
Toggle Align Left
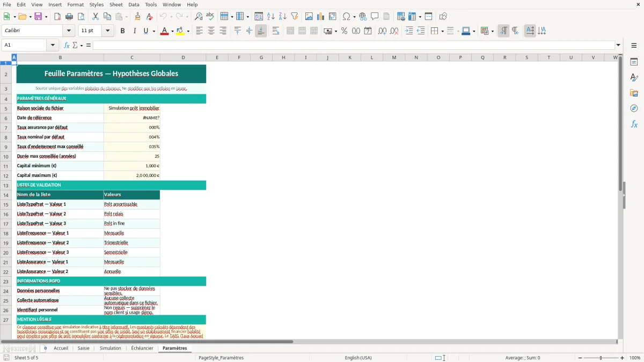pyautogui.click(x=200, y=31)
